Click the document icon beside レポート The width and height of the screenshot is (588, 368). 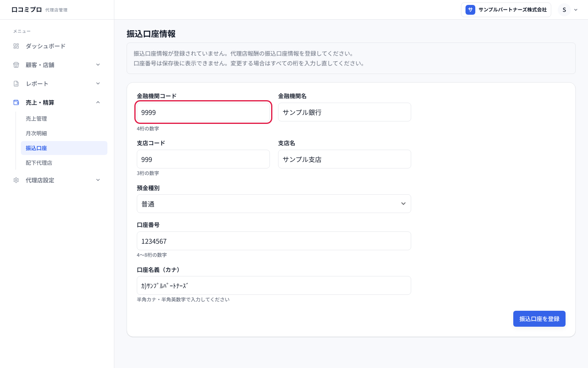coord(16,84)
